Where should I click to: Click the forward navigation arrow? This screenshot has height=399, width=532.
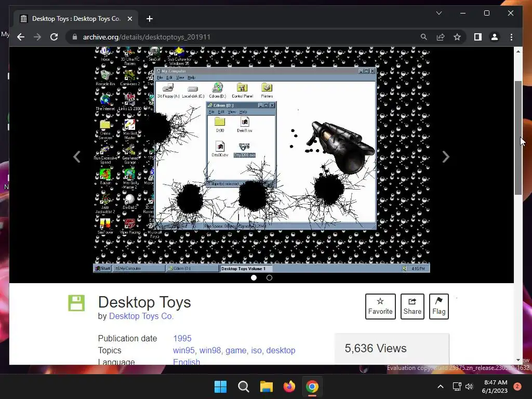37,37
